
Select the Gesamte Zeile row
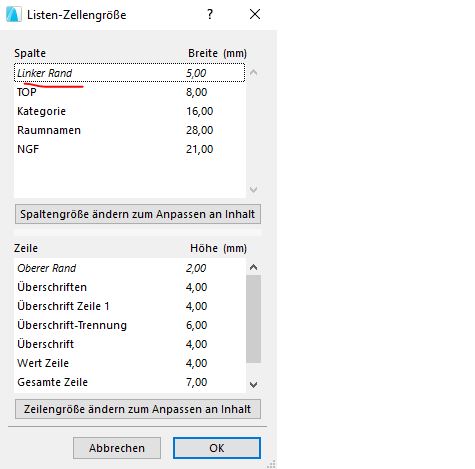tap(130, 382)
